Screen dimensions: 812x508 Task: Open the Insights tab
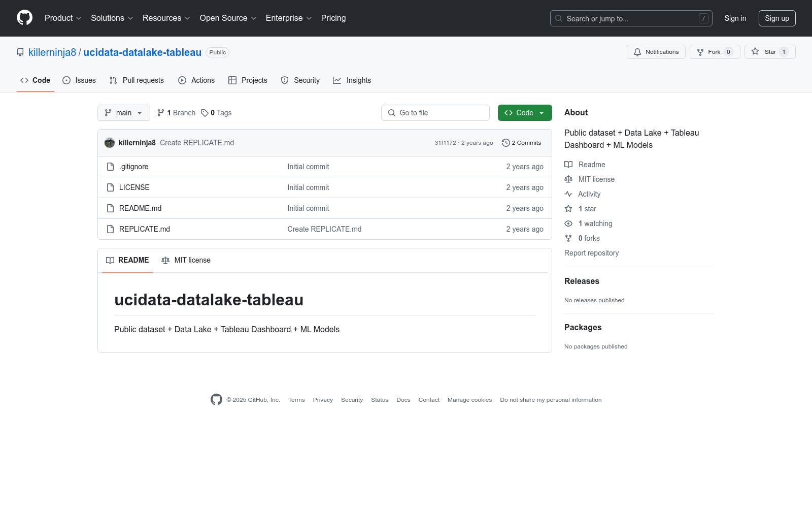[x=352, y=80]
